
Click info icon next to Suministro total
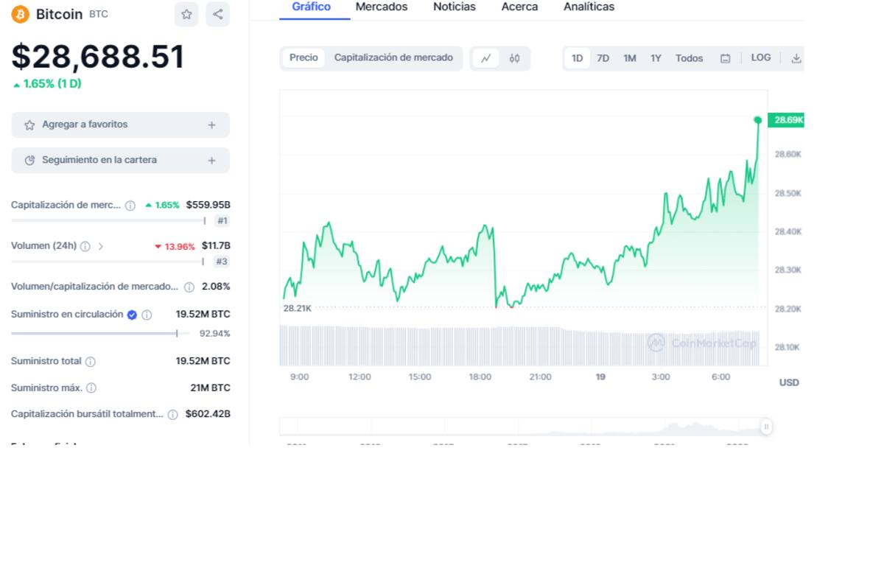coord(91,362)
